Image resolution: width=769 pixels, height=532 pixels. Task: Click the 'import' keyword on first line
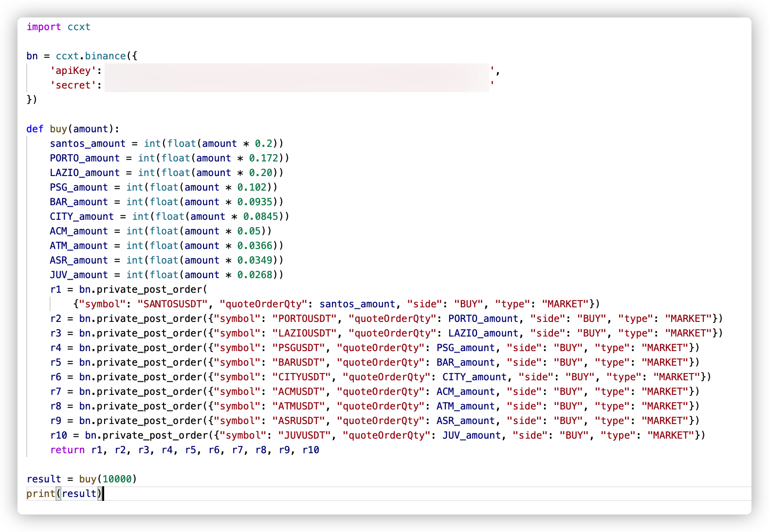44,27
